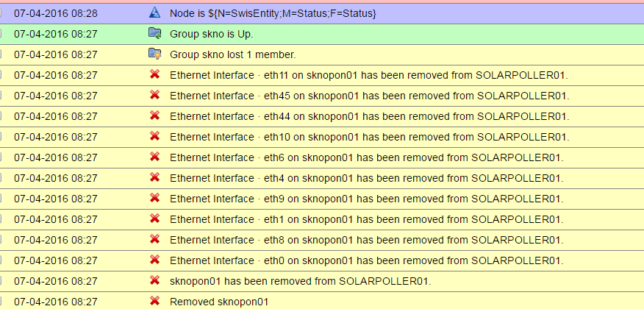The width and height of the screenshot is (644, 309).
Task: Click the node warning icon beside the SwisEntity event
Action: pyautogui.click(x=154, y=13)
